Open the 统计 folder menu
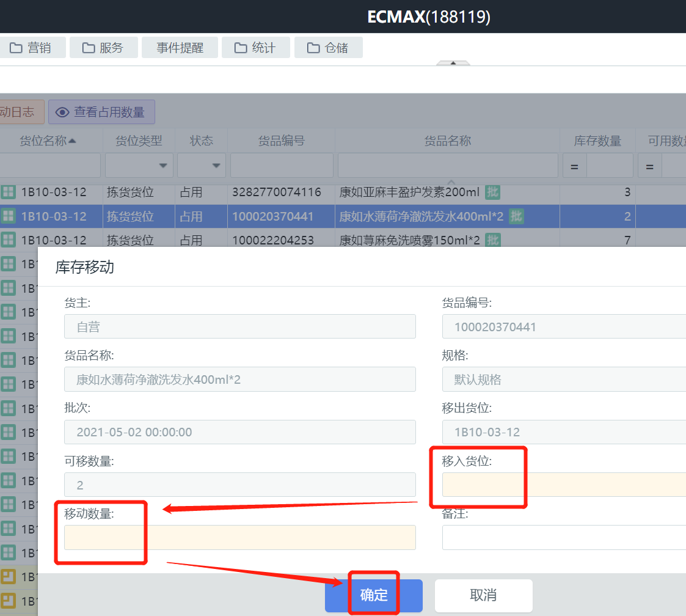This screenshot has height=616, width=686. tap(255, 47)
